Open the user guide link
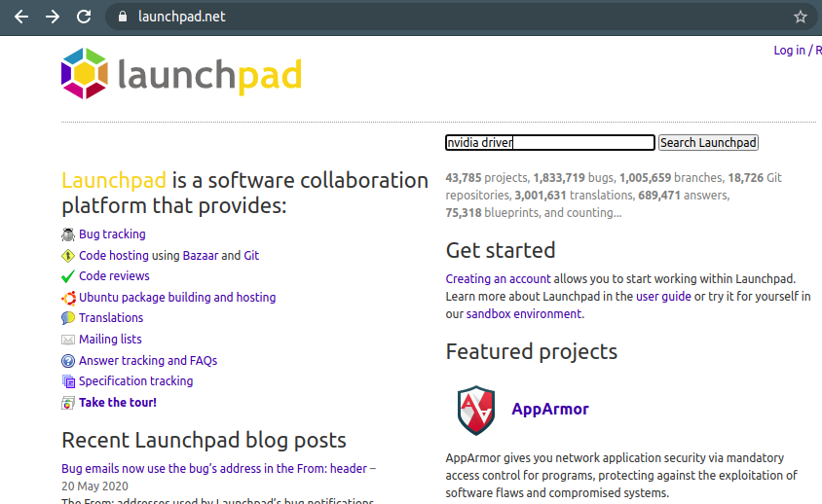This screenshot has height=504, width=822. pos(663,296)
